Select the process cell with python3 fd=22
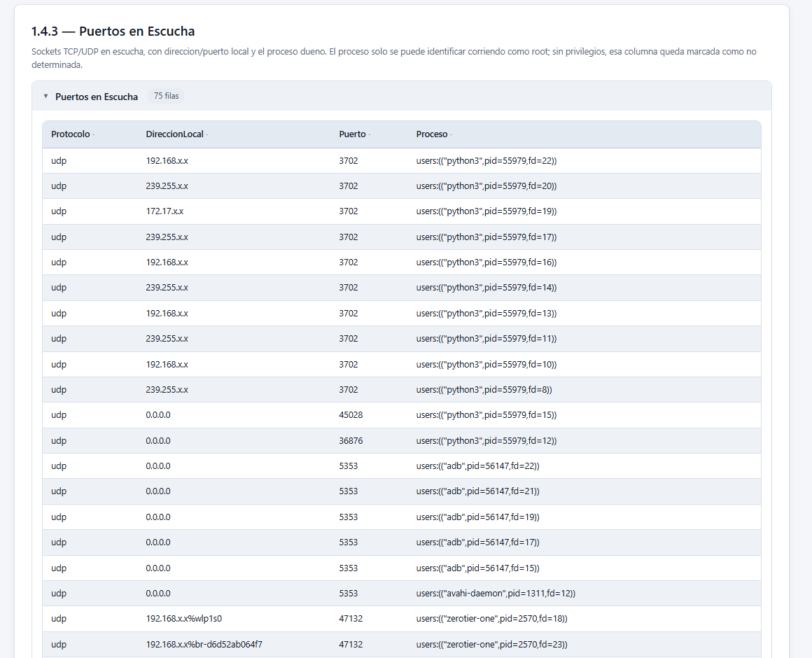 coord(486,161)
